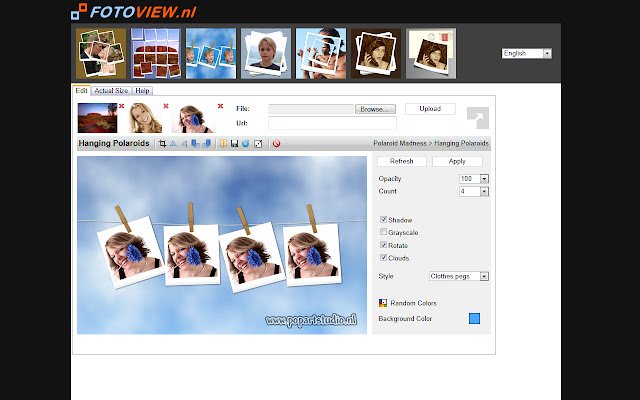
Task: Click the Hanging Polaroids title text
Action: 114,143
